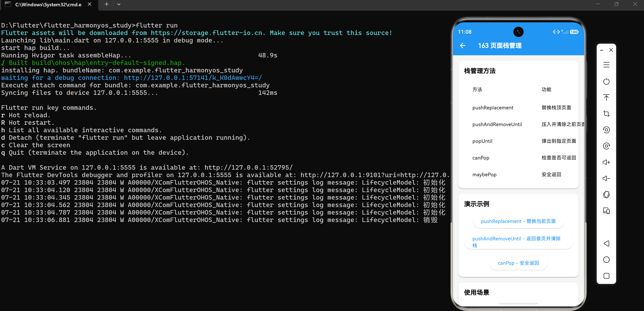
Task: Click the 方法 column header
Action: [477, 89]
